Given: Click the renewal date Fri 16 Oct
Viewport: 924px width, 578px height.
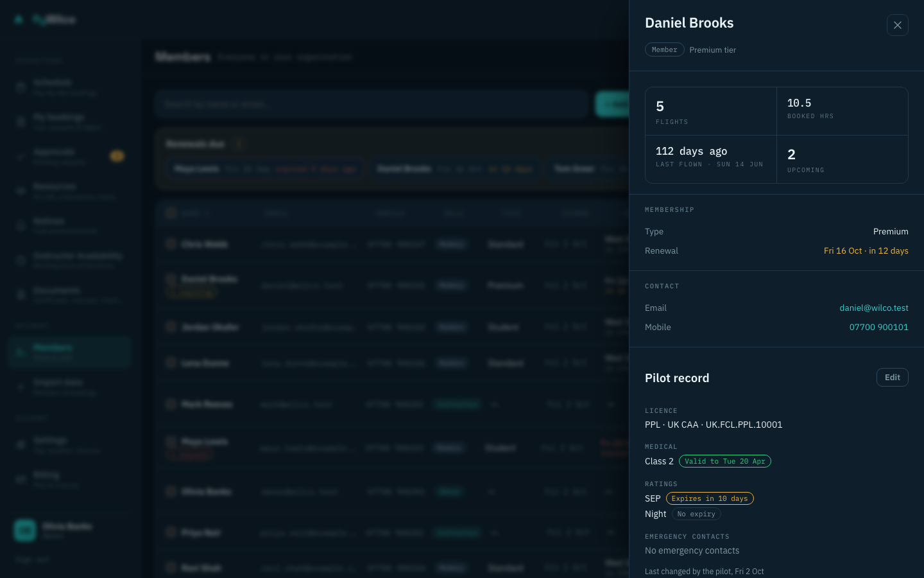Looking at the screenshot, I should 866,251.
